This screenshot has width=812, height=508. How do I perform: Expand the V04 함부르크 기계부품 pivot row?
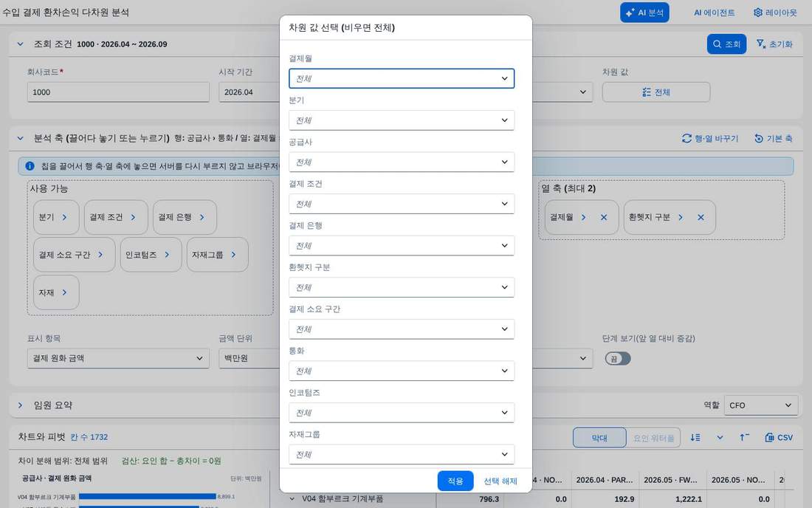pyautogui.click(x=292, y=499)
